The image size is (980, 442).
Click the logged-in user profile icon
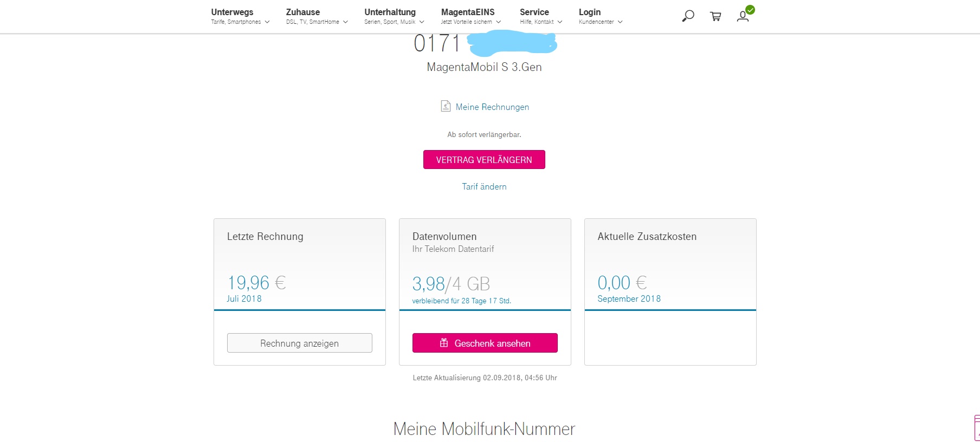click(743, 16)
